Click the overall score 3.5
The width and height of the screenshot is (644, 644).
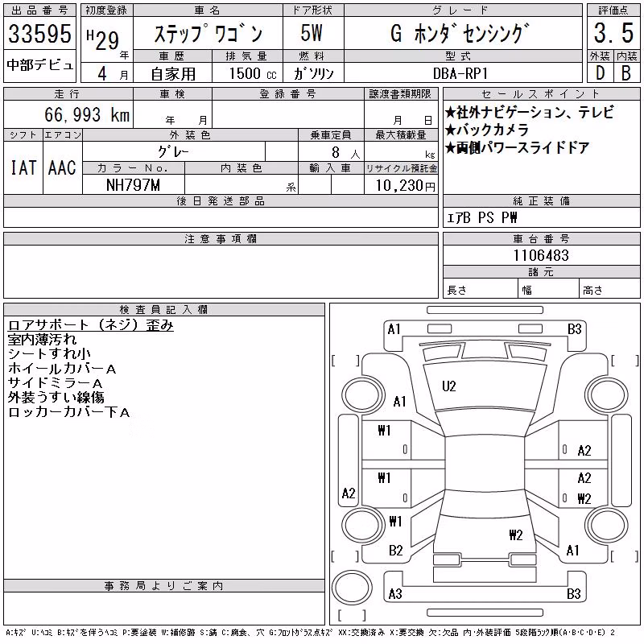(x=613, y=33)
